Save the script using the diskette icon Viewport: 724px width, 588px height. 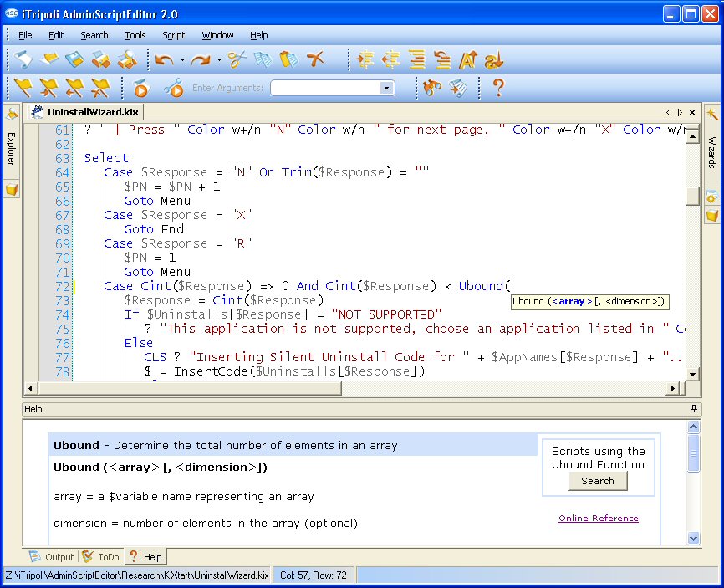pyautogui.click(x=74, y=59)
